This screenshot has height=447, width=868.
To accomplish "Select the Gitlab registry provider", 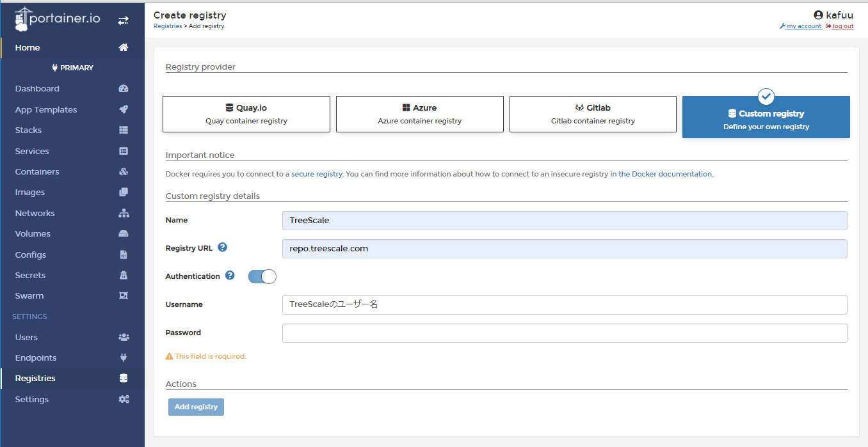I will pyautogui.click(x=593, y=114).
